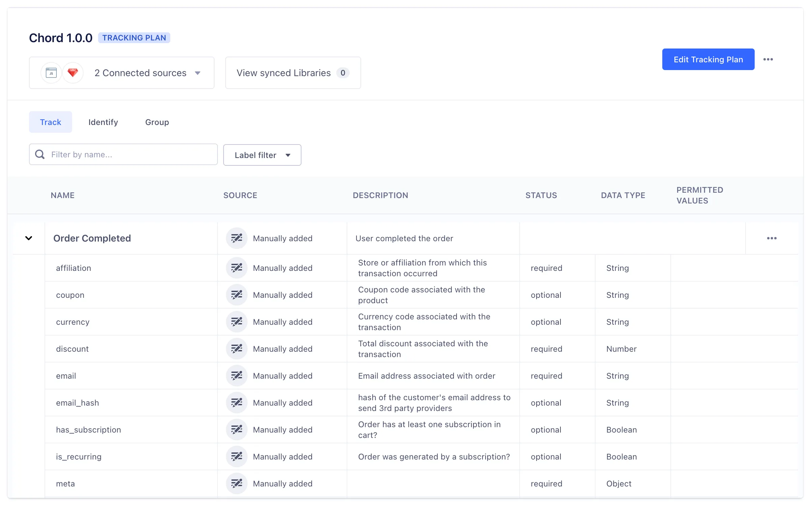This screenshot has height=506, width=812.
Task: Click the TRACKING PLAN badge
Action: point(134,38)
